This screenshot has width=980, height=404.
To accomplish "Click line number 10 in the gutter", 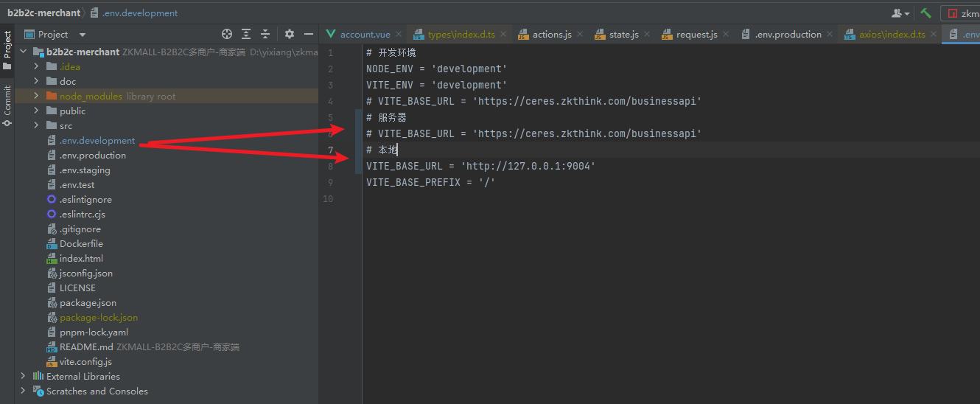I will [x=328, y=198].
